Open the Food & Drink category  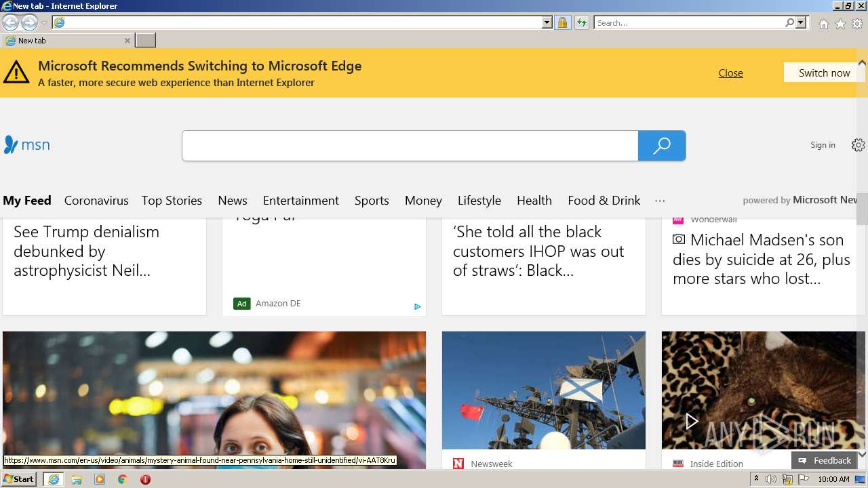tap(604, 201)
